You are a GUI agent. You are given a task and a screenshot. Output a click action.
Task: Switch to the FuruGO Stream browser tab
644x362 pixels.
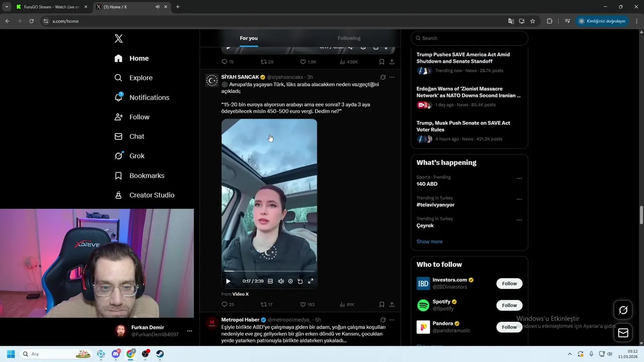pos(51,7)
